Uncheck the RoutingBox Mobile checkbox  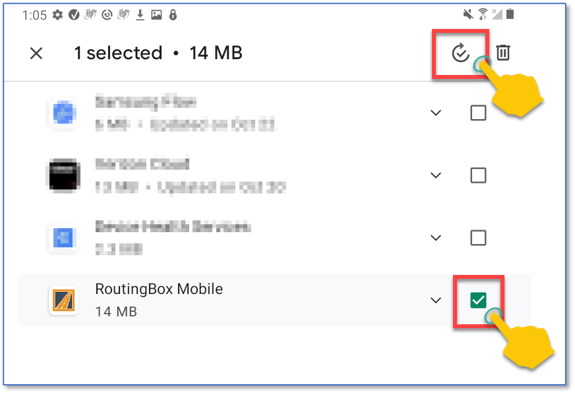478,300
